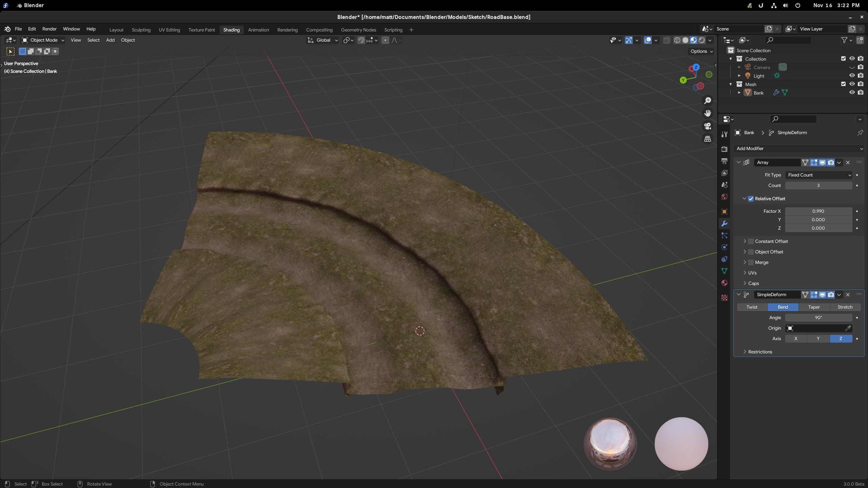This screenshot has width=868, height=488.
Task: Expand the Bank object in Outliner
Action: [739, 93]
